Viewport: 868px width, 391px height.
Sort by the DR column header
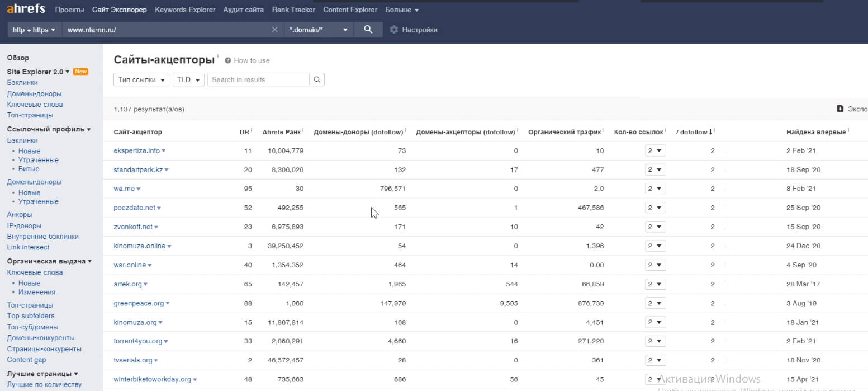pyautogui.click(x=244, y=131)
